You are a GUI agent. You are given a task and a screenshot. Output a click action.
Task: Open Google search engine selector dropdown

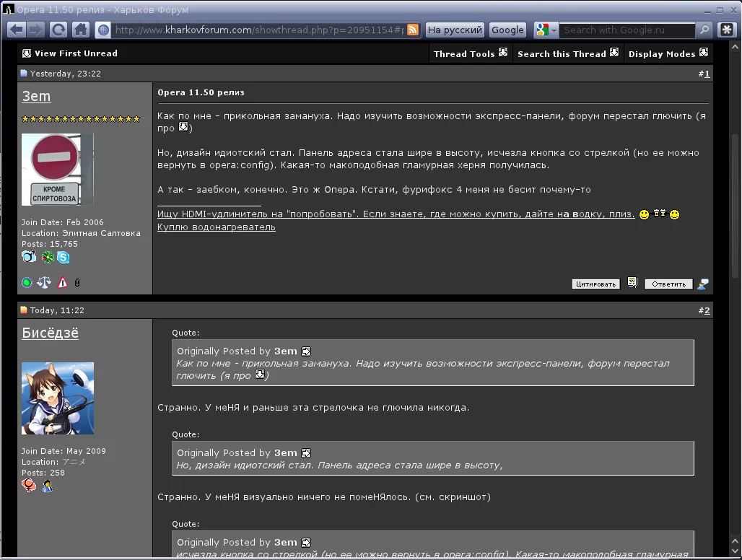click(546, 30)
